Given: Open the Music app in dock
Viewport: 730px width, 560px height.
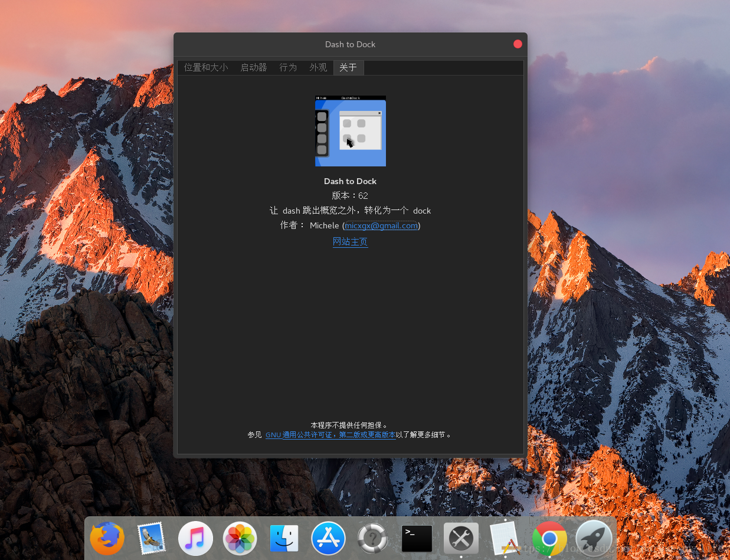Looking at the screenshot, I should [x=195, y=539].
